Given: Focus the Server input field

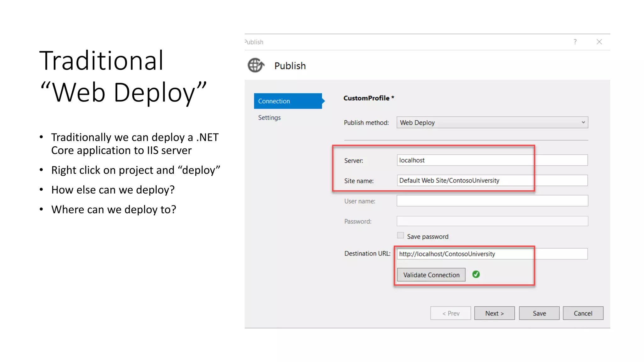Looking at the screenshot, I should coord(492,160).
